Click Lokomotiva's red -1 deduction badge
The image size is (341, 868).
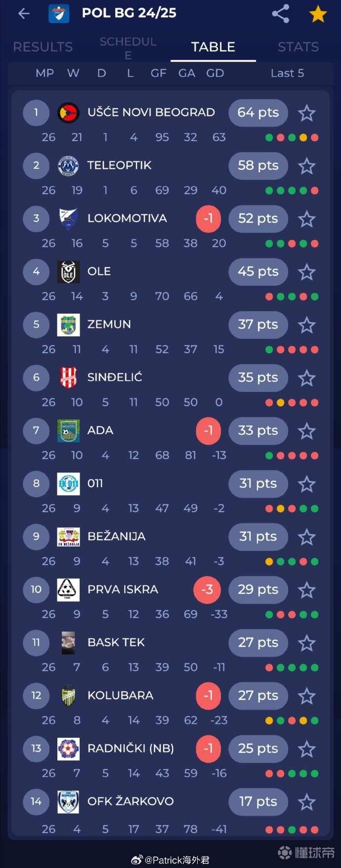[208, 219]
